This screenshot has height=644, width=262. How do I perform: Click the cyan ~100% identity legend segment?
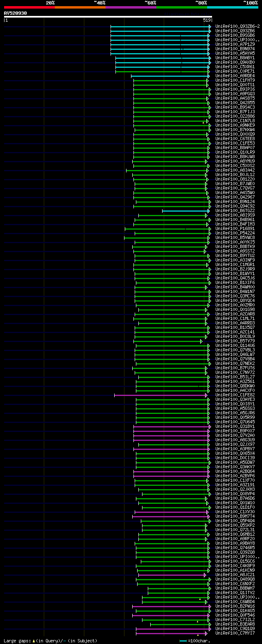click(x=233, y=7)
